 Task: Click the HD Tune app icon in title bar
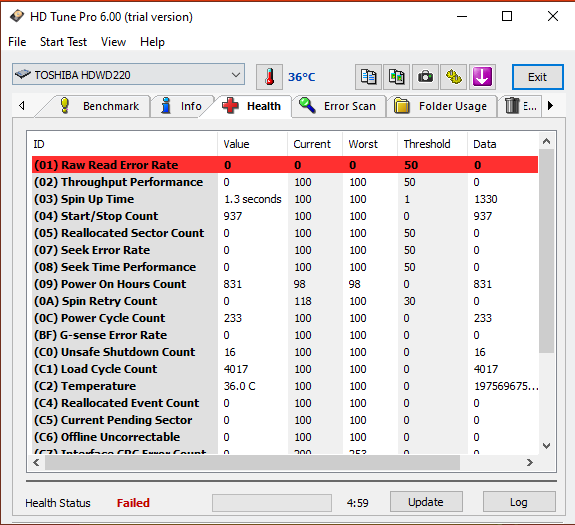tap(17, 16)
